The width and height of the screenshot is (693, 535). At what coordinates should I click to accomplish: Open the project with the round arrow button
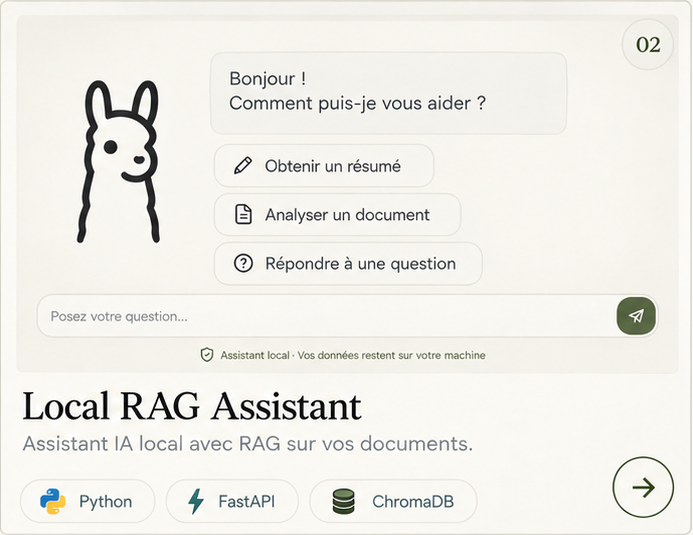[643, 487]
